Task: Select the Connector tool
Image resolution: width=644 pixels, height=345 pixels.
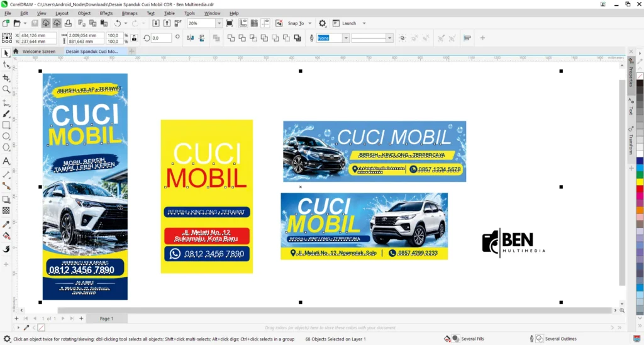Action: coord(6,186)
